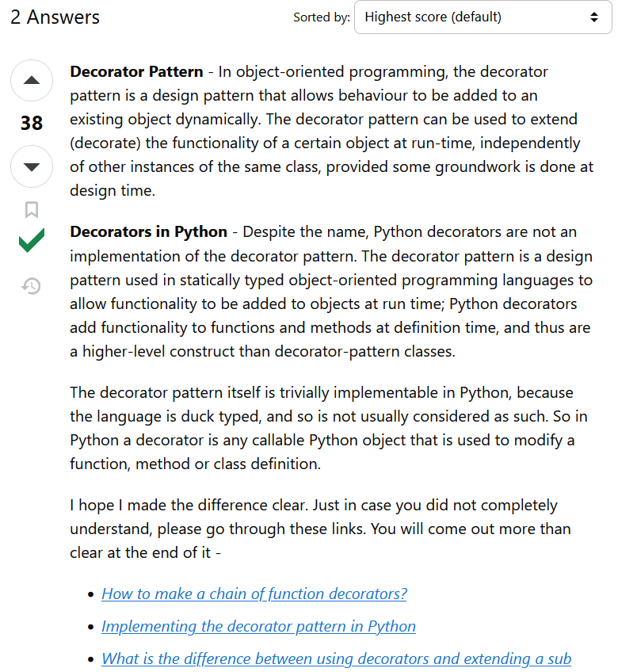Click the circled downvote button below the score
Viewport: 618px width, 672px height.
tap(31, 166)
